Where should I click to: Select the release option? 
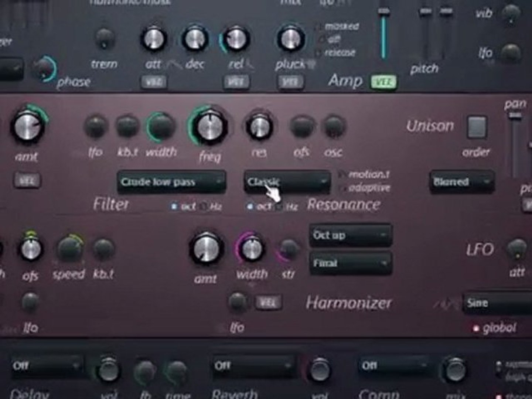tap(336, 53)
